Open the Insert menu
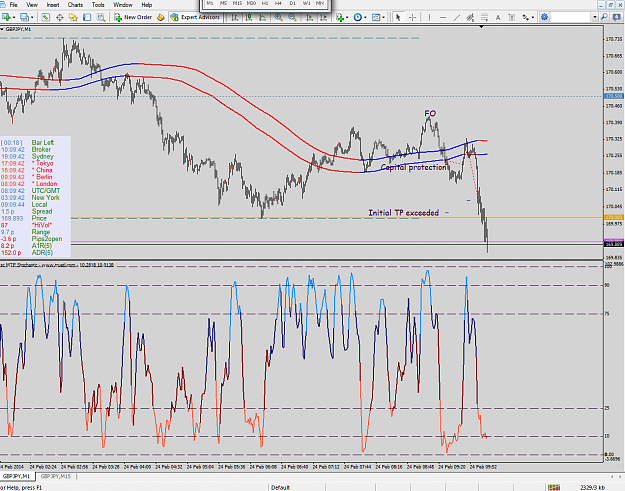This screenshot has width=625, height=491. click(x=53, y=5)
